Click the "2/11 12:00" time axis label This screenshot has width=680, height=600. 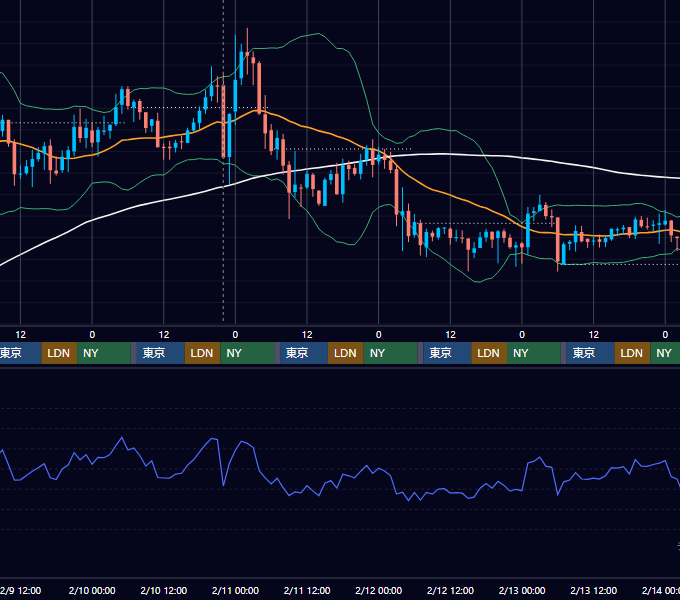coord(307,590)
